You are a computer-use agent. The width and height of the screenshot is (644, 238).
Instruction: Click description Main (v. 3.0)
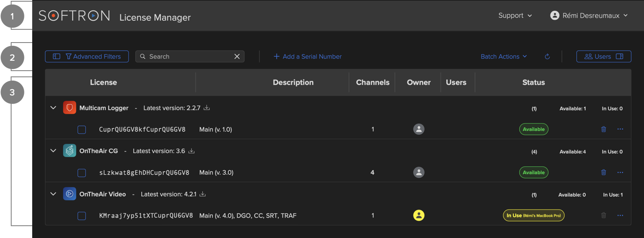216,172
